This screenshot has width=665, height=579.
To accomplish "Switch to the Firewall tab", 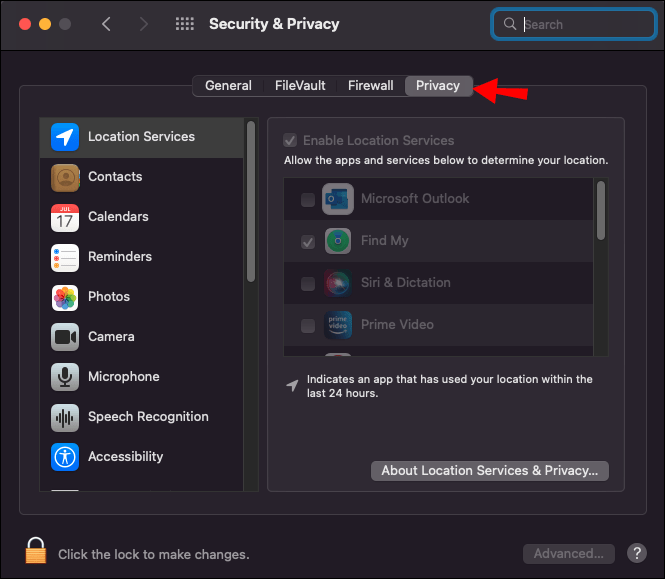I will [371, 86].
